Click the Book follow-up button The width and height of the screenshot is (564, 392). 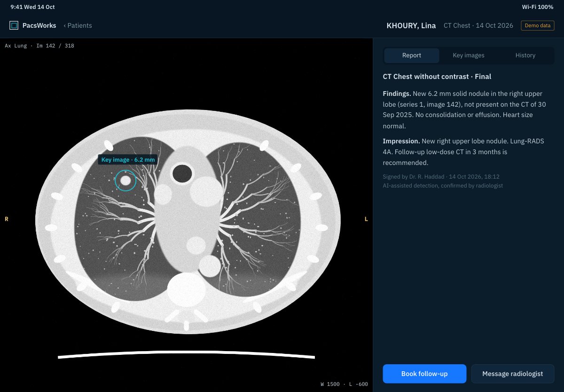pos(424,374)
